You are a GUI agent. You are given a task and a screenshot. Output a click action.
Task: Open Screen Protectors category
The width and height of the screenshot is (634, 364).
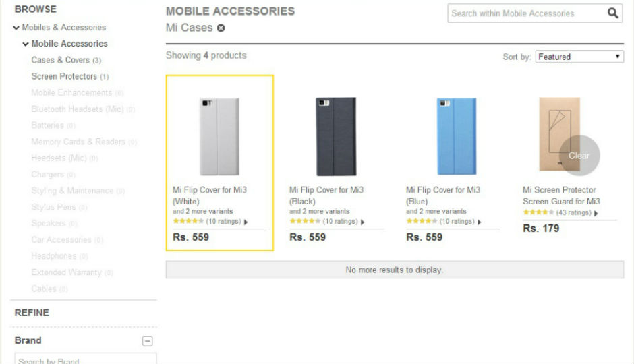coord(64,76)
